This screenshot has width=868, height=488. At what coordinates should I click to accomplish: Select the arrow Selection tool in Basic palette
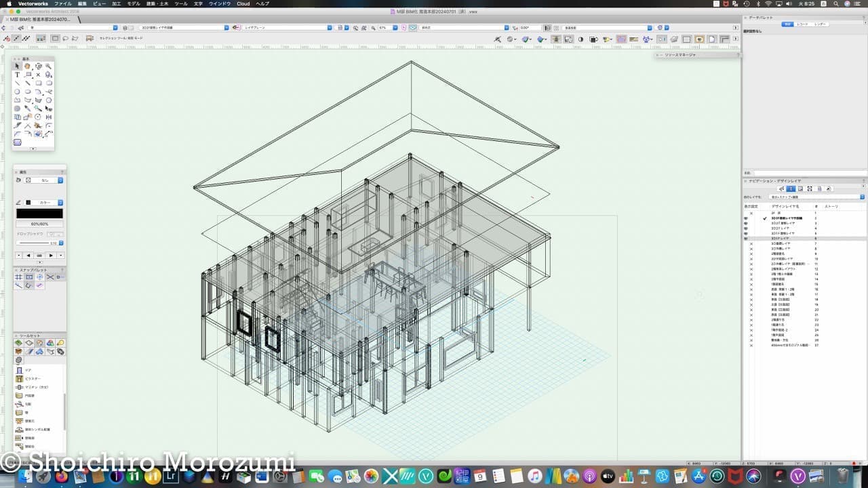(18, 66)
